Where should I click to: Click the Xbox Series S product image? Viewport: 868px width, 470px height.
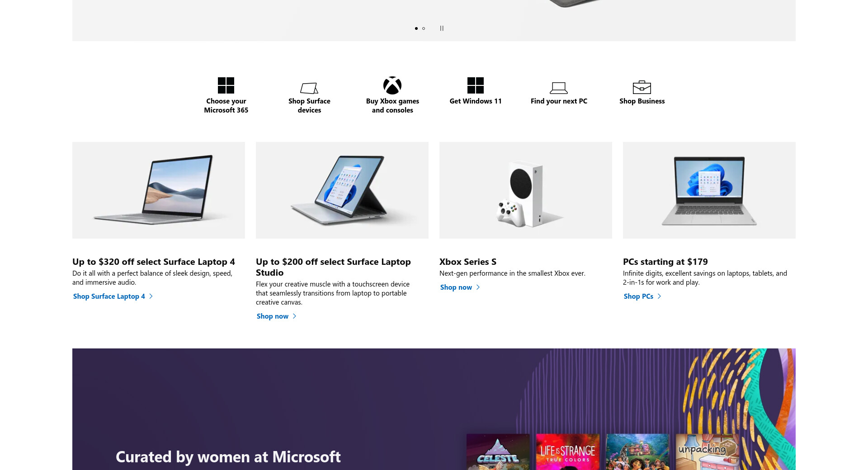(x=526, y=190)
